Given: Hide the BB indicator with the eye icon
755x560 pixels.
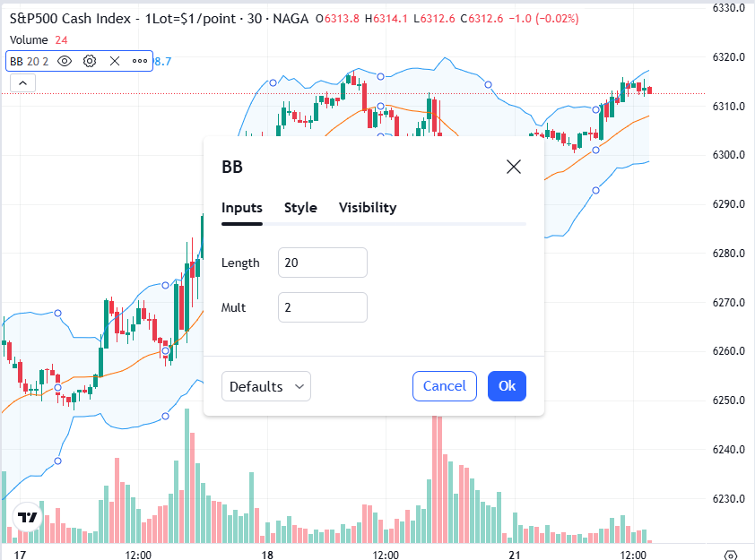Looking at the screenshot, I should coord(63,61).
